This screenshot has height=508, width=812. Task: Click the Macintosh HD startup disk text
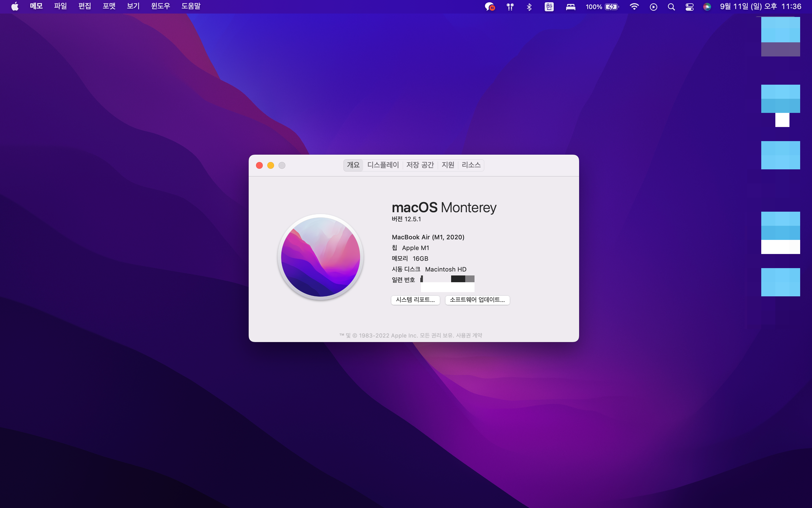[445, 270]
